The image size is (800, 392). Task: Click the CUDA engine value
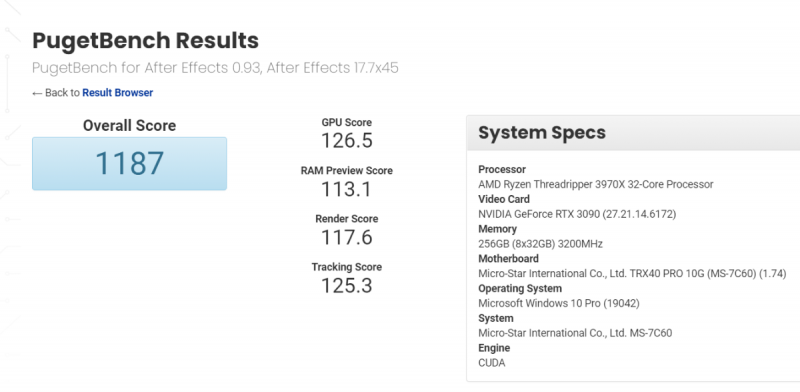click(492, 363)
